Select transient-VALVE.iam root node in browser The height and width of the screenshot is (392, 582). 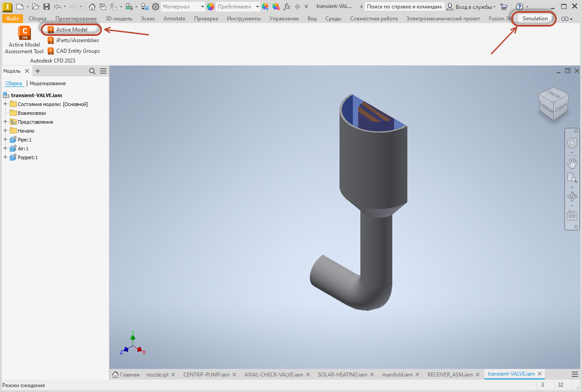[x=36, y=95]
